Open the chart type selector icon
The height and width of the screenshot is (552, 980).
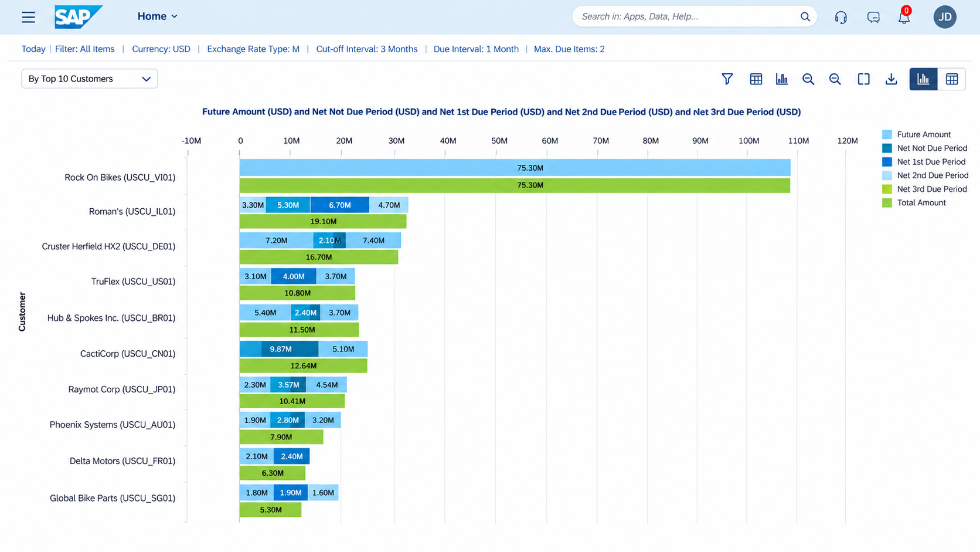pos(782,79)
